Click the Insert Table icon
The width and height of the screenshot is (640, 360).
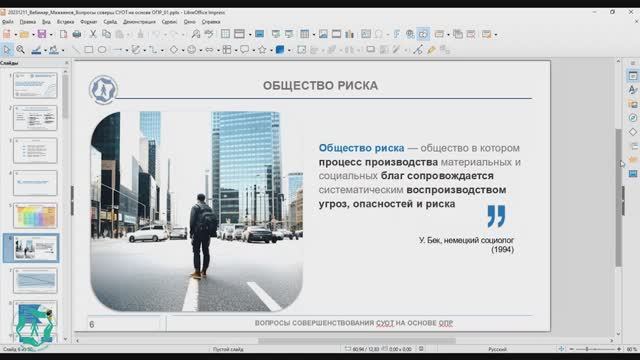click(x=304, y=34)
